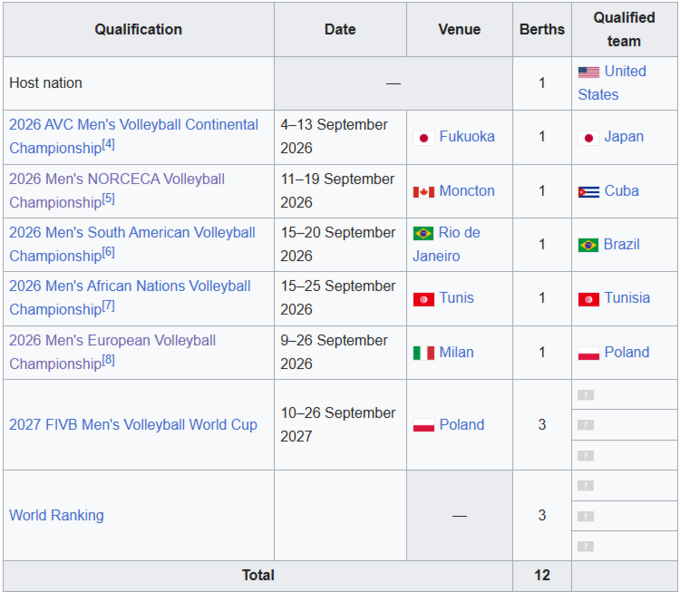Viewport: 680px width, 592px height.
Task: Click the total berths value 12
Action: pyautogui.click(x=542, y=575)
